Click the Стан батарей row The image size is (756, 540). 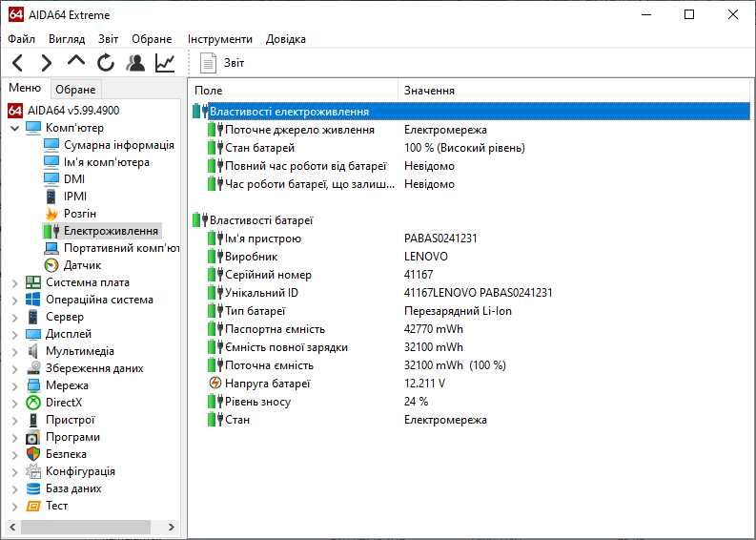tap(471, 148)
